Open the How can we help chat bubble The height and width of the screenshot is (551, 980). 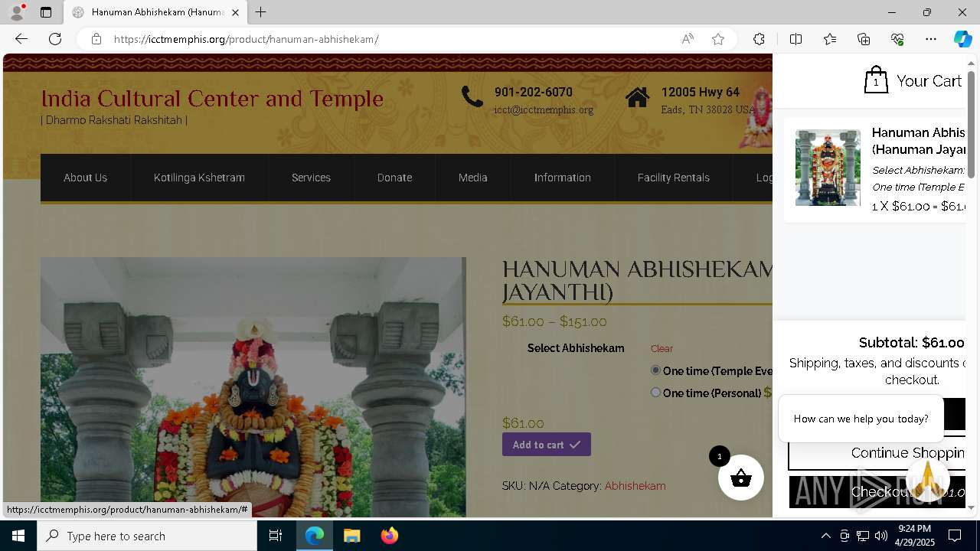tap(861, 419)
